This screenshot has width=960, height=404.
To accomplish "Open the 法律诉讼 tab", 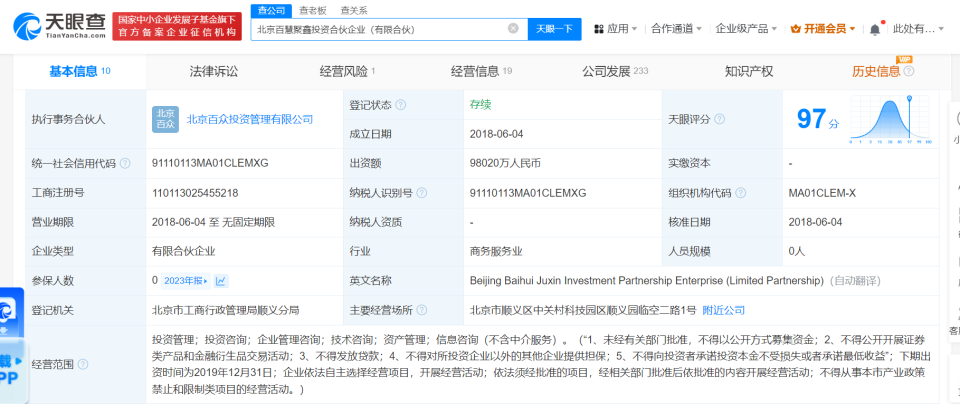I will click(x=214, y=72).
